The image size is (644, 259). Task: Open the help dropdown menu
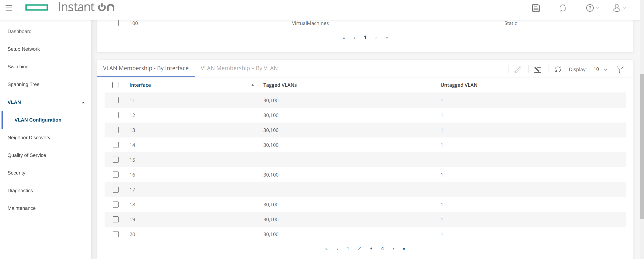point(592,8)
